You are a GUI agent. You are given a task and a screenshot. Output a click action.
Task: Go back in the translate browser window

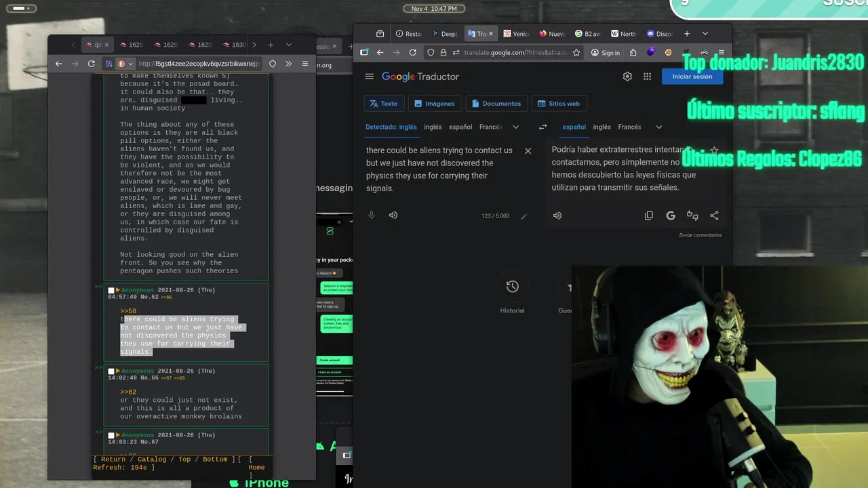coord(380,52)
